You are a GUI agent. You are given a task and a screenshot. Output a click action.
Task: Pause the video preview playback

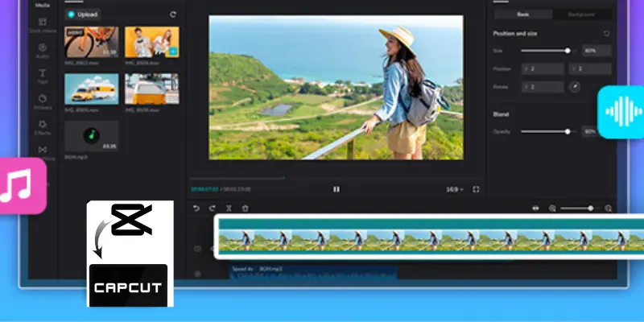click(336, 189)
